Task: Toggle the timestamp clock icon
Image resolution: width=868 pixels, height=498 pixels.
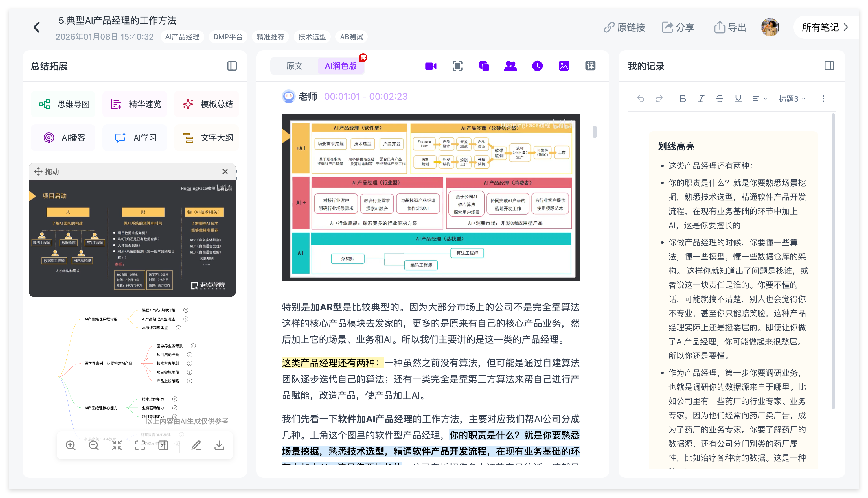Action: coord(537,66)
